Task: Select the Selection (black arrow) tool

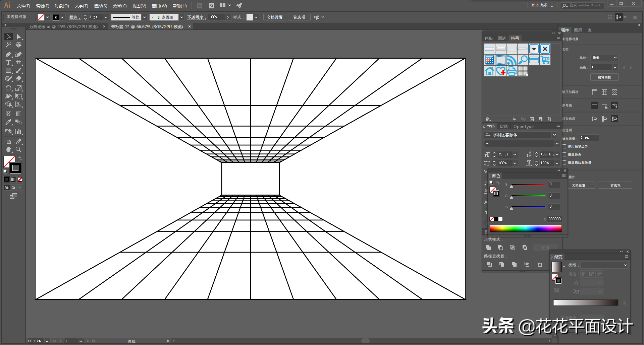Action: tap(8, 37)
